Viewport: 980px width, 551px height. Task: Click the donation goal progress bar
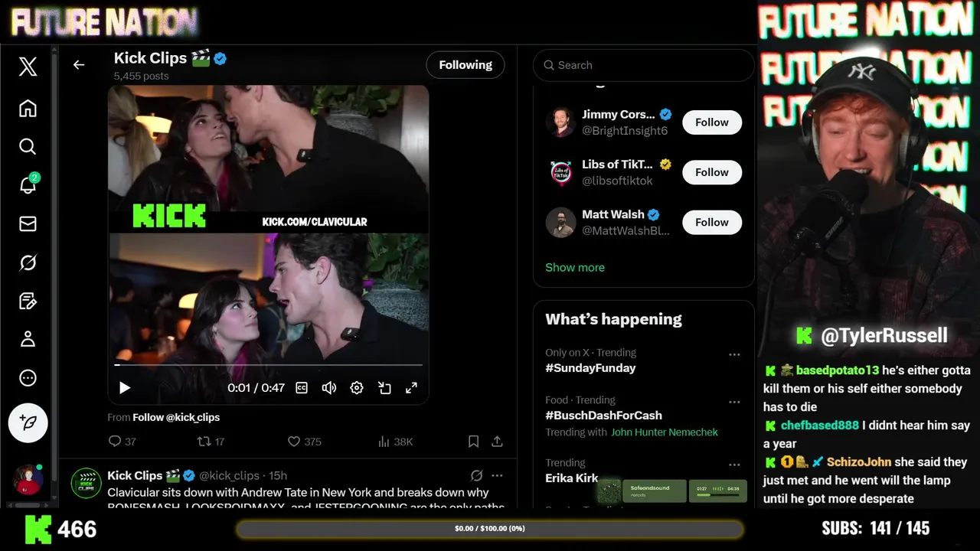[490, 529]
